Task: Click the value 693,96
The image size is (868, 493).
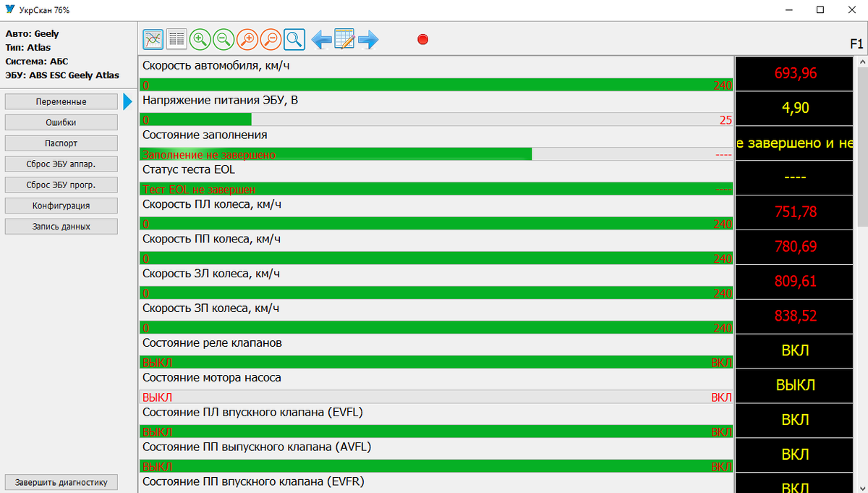Action: pyautogui.click(x=796, y=73)
